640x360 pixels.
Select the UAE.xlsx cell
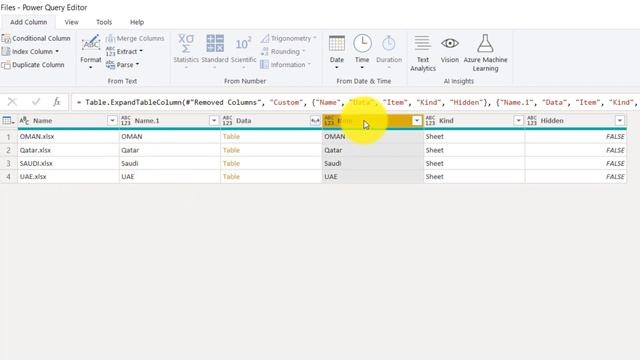point(68,177)
